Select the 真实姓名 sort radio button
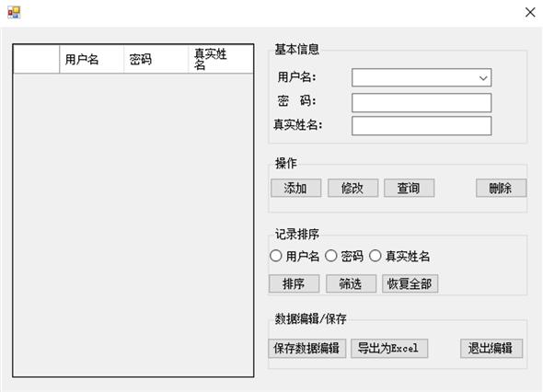Image resolution: width=543 pixels, height=392 pixels. point(375,256)
